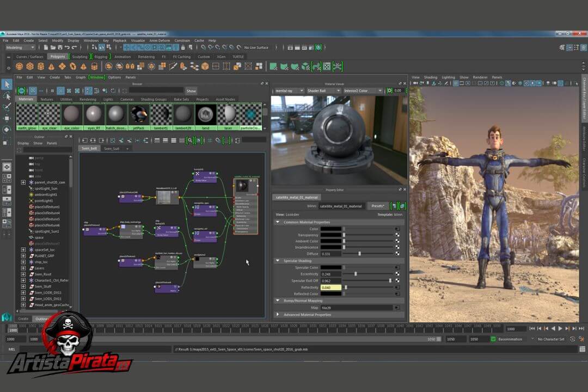Image resolution: width=588 pixels, height=392 pixels.
Task: Click the green refresh icon in Material Viewer
Action: [x=390, y=91]
